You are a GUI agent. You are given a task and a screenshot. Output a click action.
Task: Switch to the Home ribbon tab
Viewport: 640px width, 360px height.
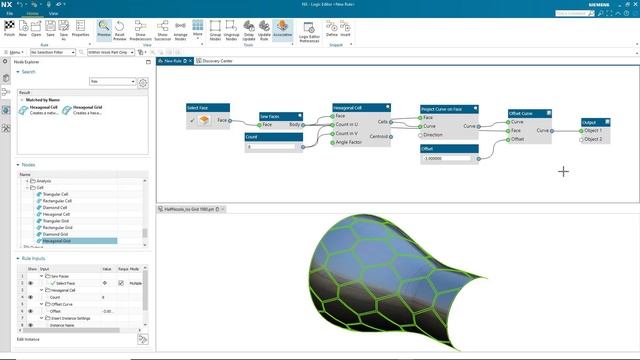32,13
